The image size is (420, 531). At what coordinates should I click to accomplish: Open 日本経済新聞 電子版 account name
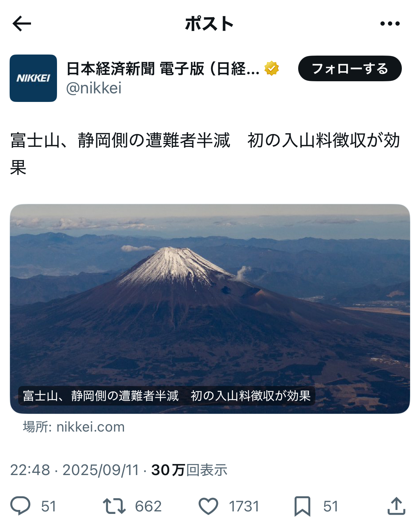point(163,68)
